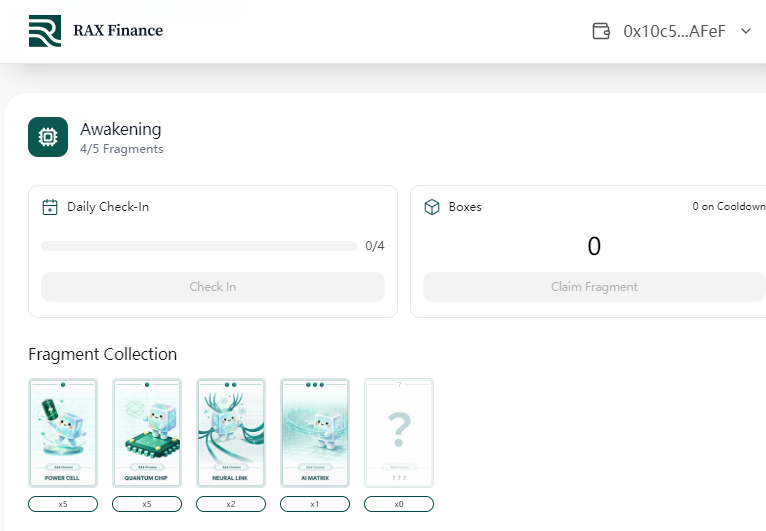
Task: Open the RAX Finance home link text
Action: pos(118,30)
